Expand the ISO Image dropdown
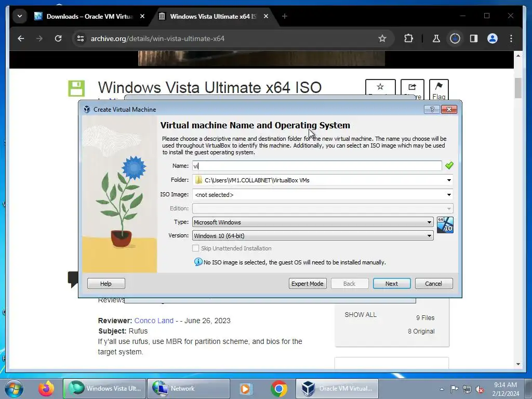This screenshot has height=399, width=532. point(449,195)
